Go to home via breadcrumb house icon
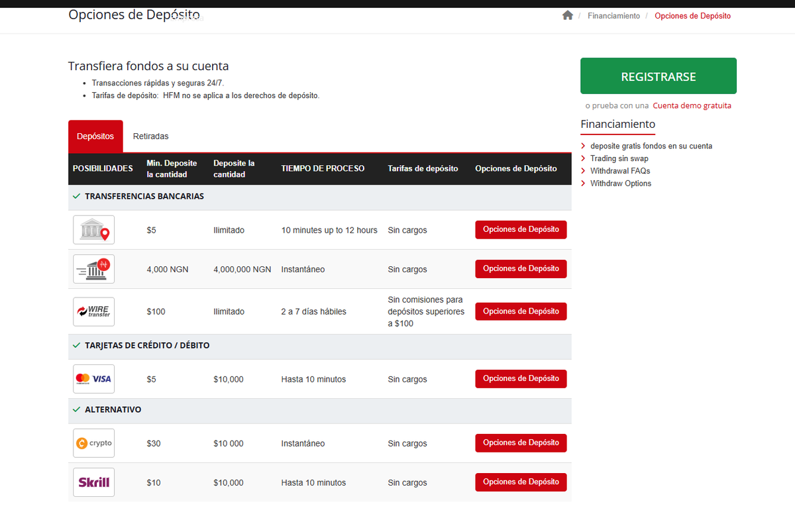Viewport: 795px width, 532px height. (x=567, y=15)
